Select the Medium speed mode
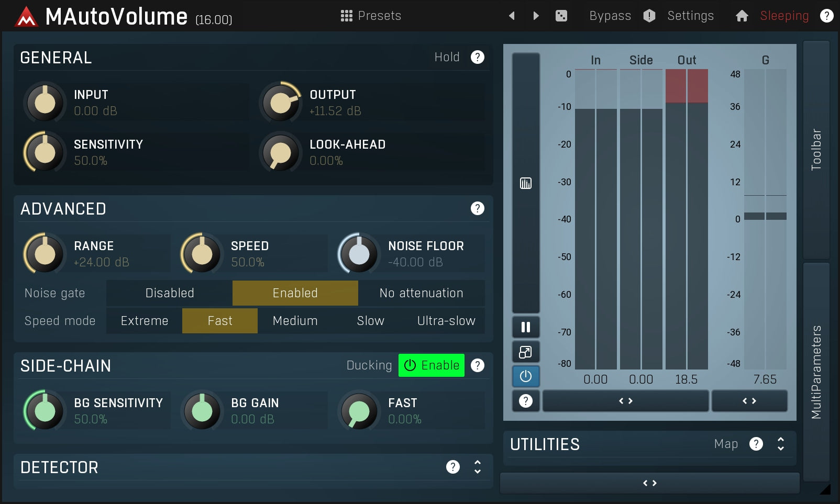This screenshot has width=840, height=504. [x=294, y=320]
